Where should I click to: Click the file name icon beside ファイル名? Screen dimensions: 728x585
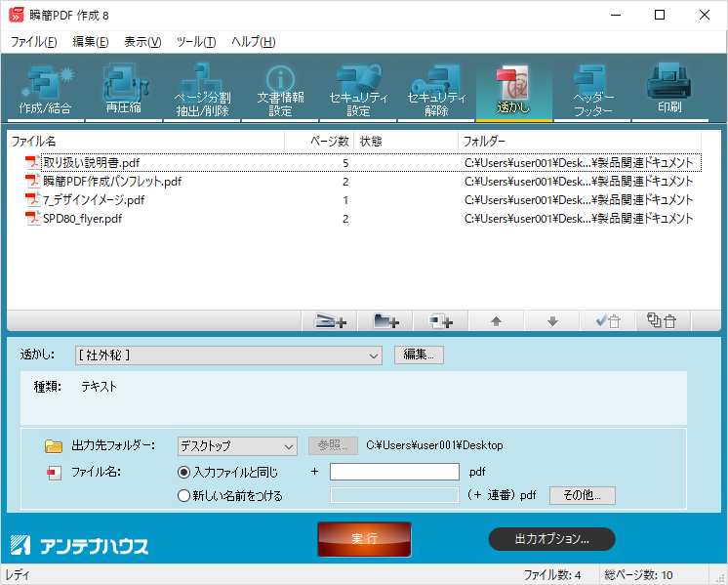tap(55, 473)
